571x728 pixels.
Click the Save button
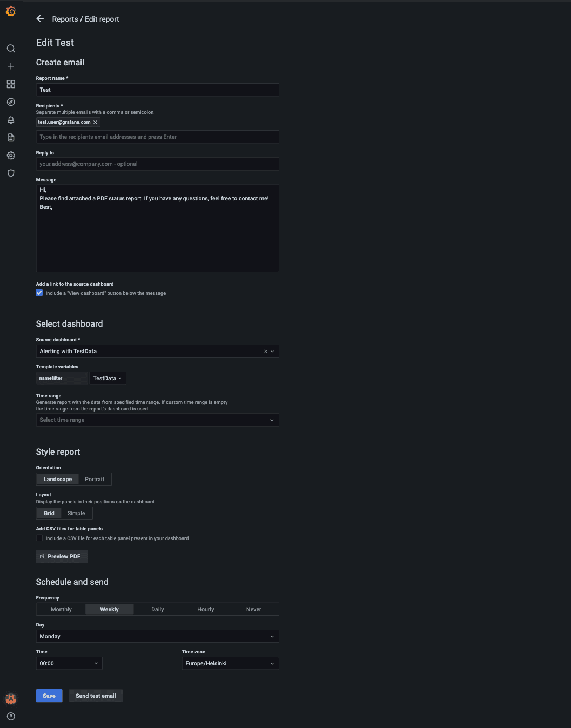tap(49, 696)
